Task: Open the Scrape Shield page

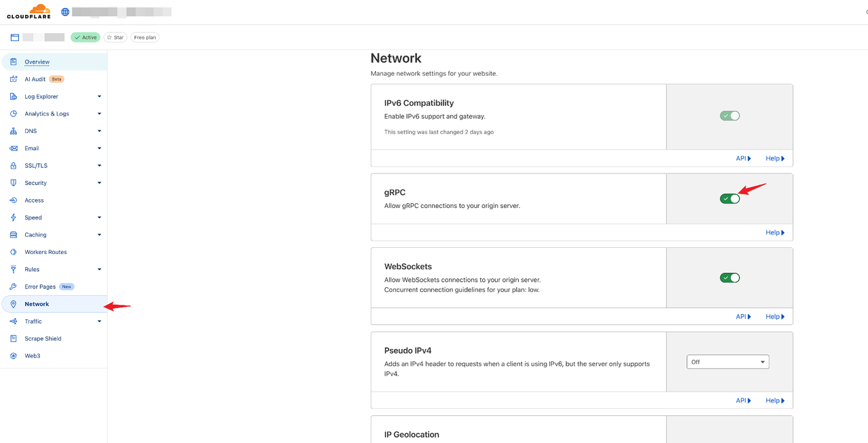Action: (43, 338)
